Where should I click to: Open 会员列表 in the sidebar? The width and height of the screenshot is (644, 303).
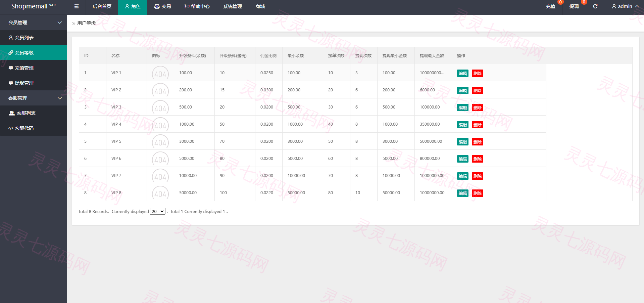coord(34,38)
